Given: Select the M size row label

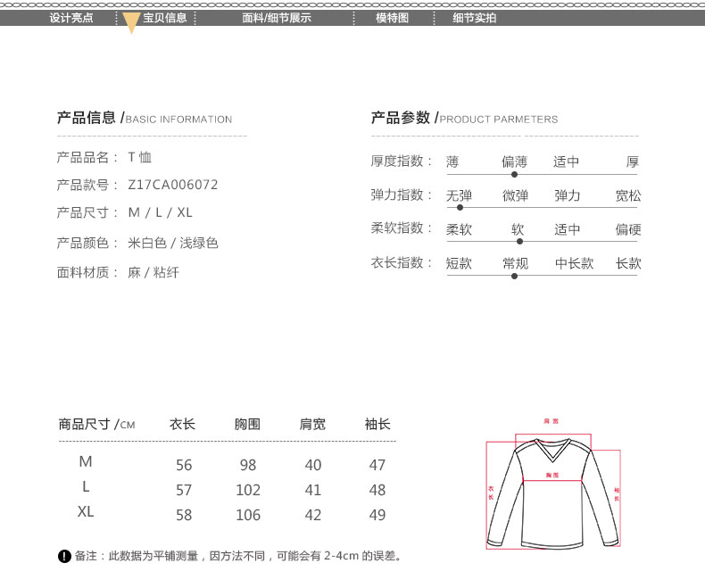Looking at the screenshot, I should 86,462.
